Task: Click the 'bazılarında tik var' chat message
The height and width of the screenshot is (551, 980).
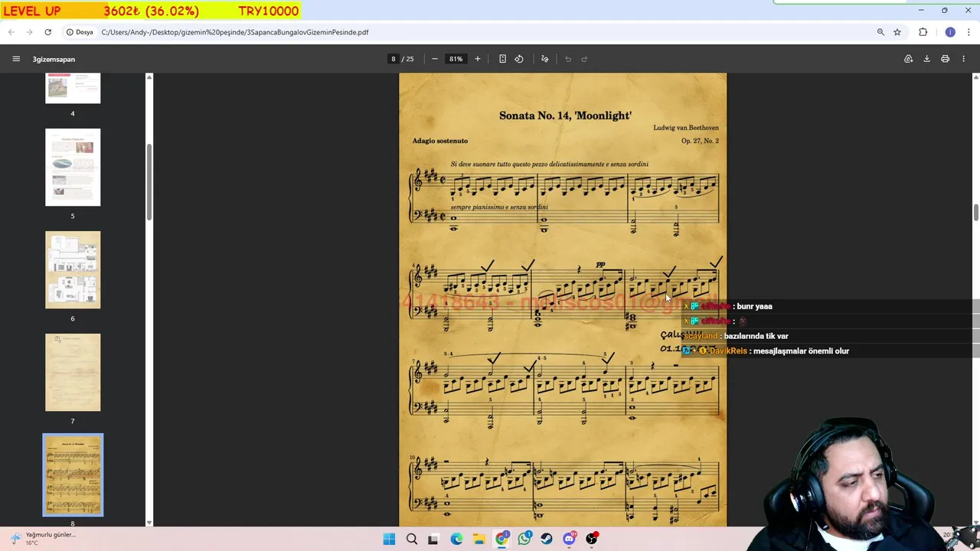Action: [756, 336]
